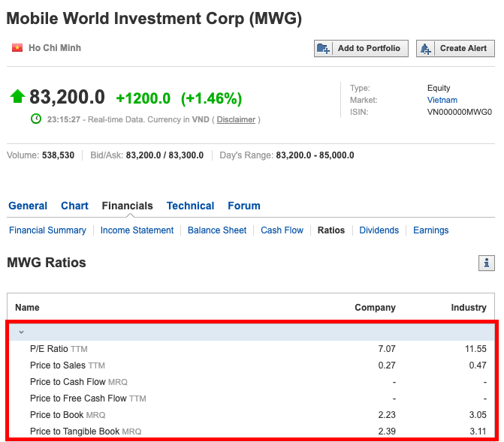This screenshot has height=442, width=504.
Task: Select the Financial Summary sub-tab
Action: coord(47,230)
